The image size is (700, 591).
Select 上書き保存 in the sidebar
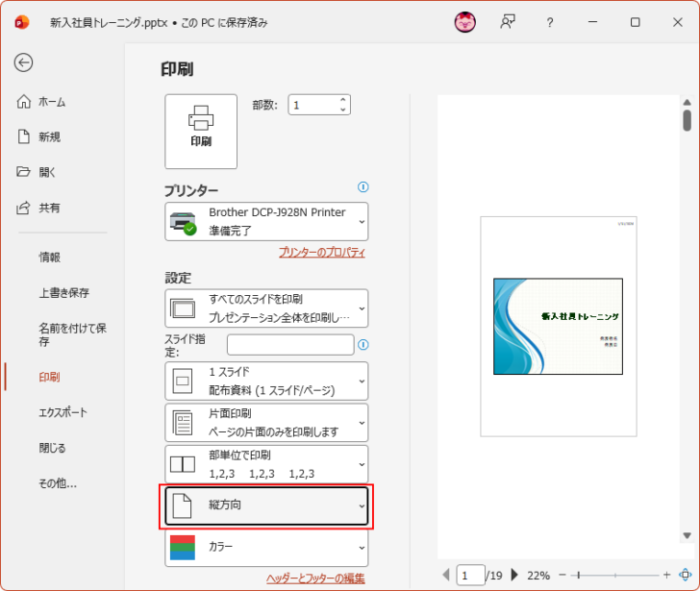tap(64, 293)
